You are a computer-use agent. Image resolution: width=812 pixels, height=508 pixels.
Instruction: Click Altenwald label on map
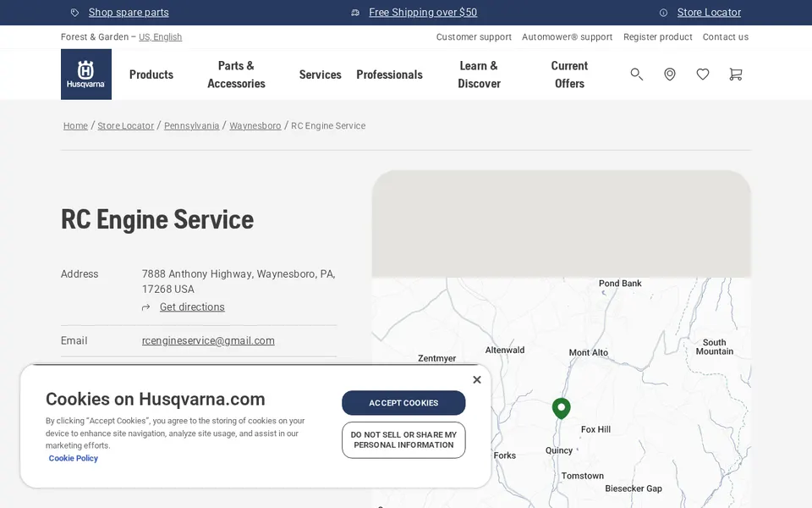tap(505, 351)
